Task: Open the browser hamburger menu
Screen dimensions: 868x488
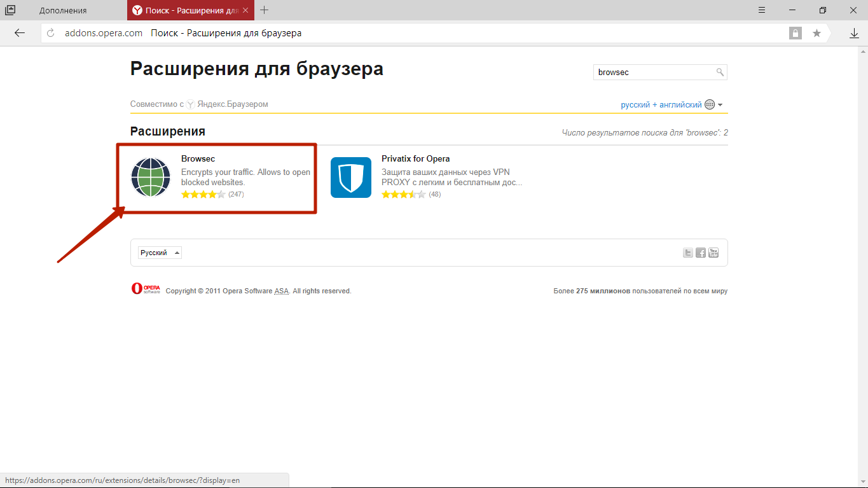Action: click(x=763, y=10)
